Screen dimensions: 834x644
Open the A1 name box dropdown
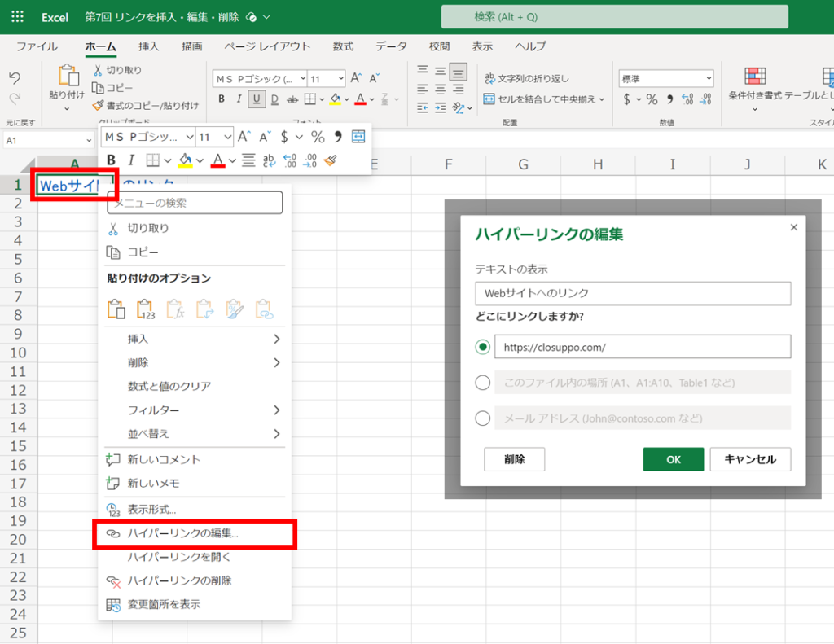click(89, 140)
